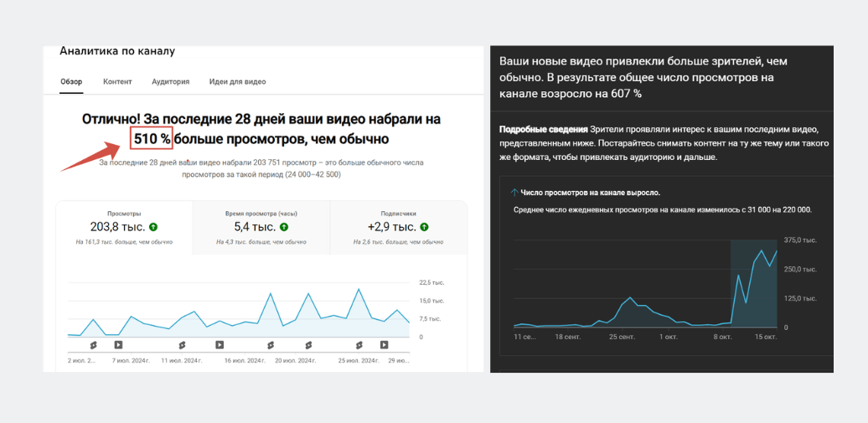Click the Shorts marker above the 25 июл. 2024 г. tick

359,345
